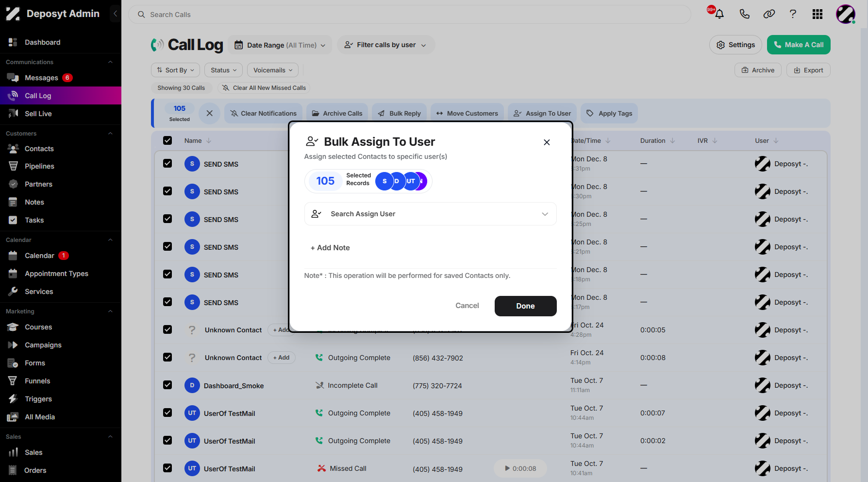This screenshot has width=868, height=482.
Task: Collapse the Communications sidebar section
Action: click(x=110, y=62)
